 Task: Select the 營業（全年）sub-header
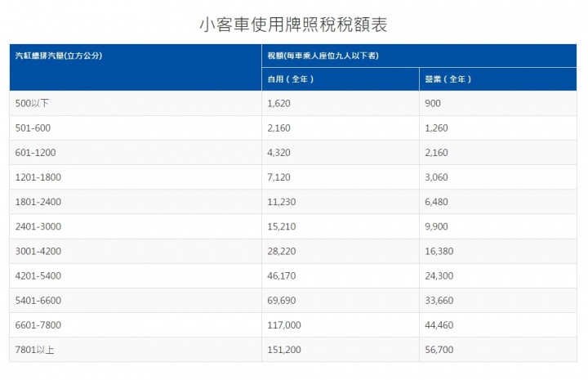click(x=448, y=79)
